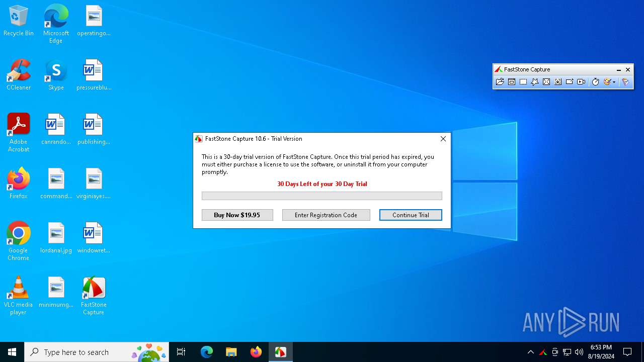
Task: Select the FastStone Capture desktop shortcut
Action: 94,296
